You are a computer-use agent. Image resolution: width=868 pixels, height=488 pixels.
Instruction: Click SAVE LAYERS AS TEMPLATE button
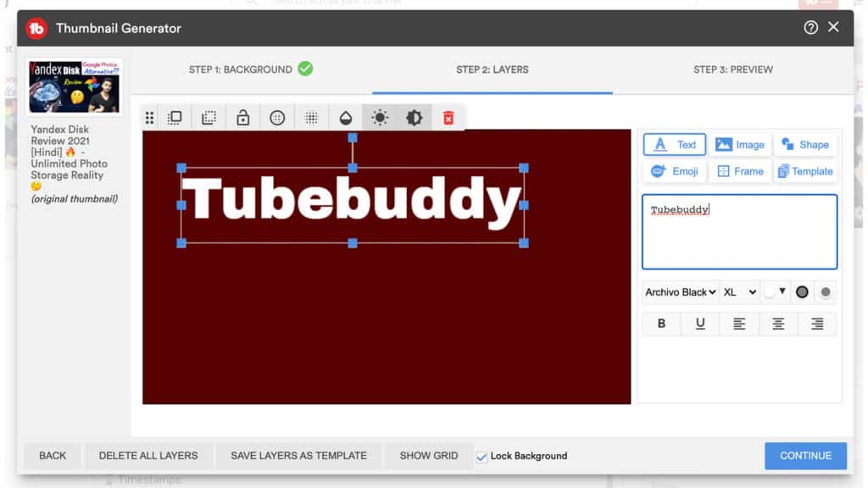coord(299,456)
